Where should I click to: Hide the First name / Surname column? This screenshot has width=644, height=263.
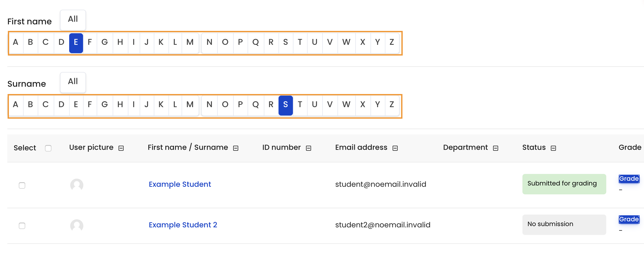point(236,148)
